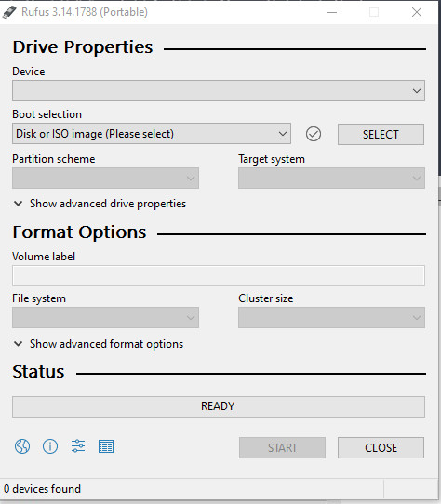Open application settings sliders icon
Viewport: 441px width, 504px height.
point(78,446)
